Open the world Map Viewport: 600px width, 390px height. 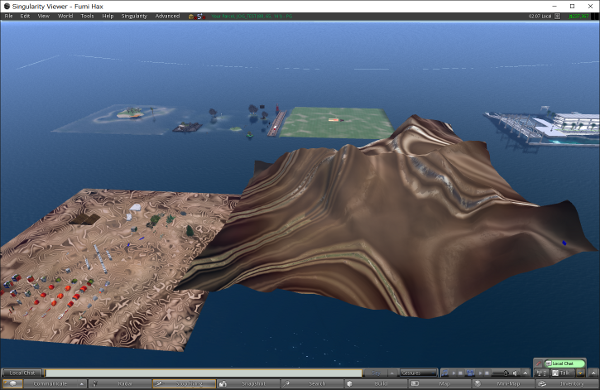click(x=439, y=383)
